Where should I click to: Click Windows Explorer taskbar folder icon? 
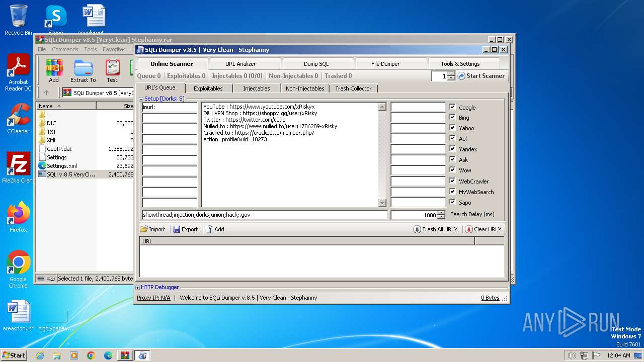pyautogui.click(x=57, y=355)
